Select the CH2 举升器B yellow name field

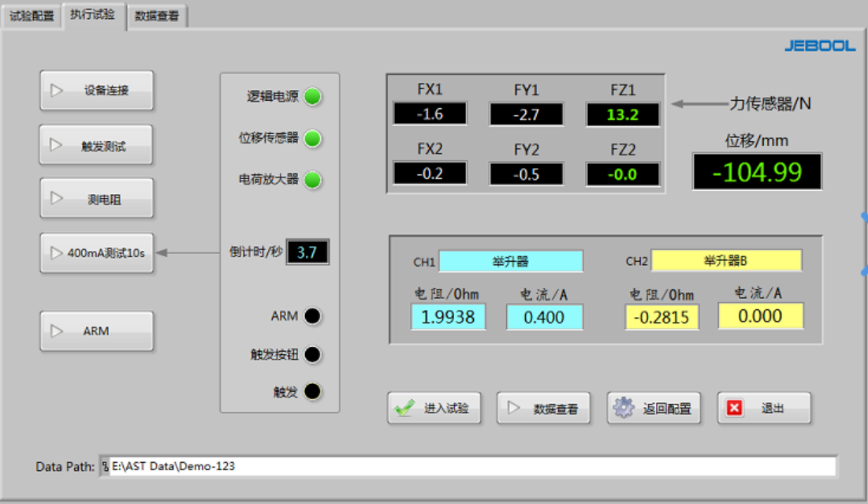[725, 261]
